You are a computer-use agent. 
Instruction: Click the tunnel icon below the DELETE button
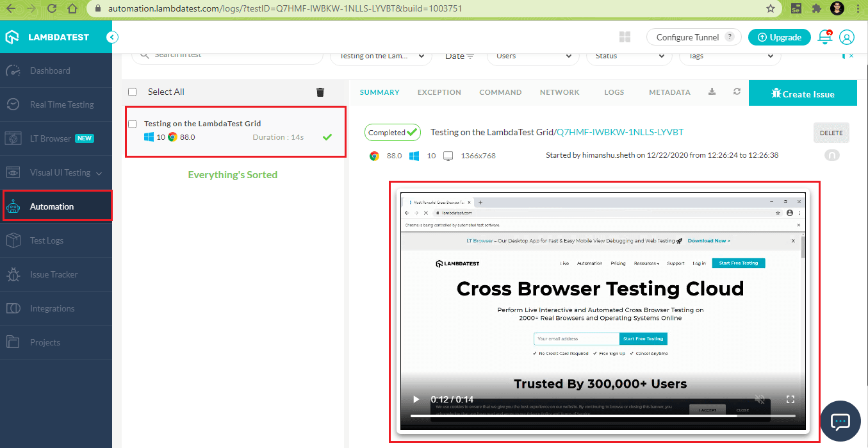pos(831,155)
